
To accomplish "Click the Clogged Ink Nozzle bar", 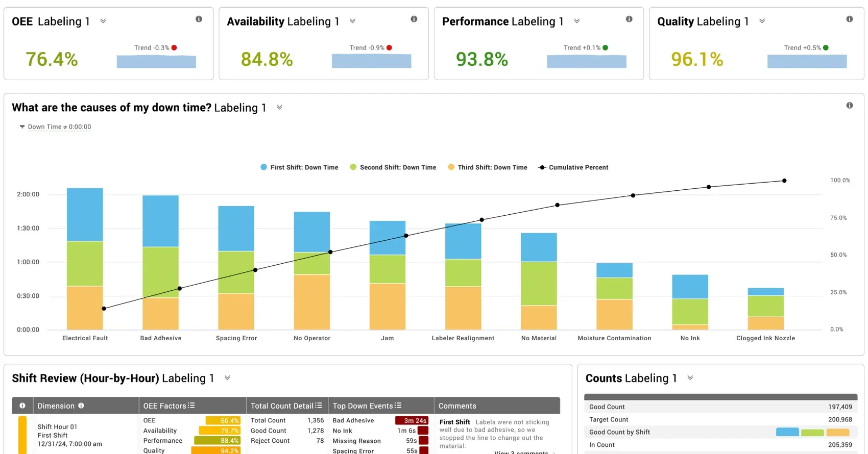I will pos(765,309).
